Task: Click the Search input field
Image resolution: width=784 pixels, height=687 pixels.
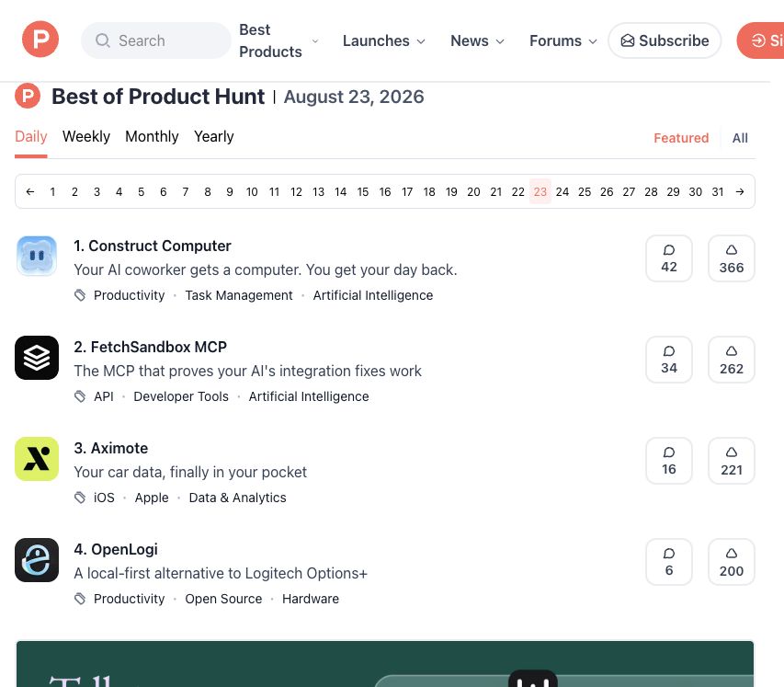Action: point(155,40)
